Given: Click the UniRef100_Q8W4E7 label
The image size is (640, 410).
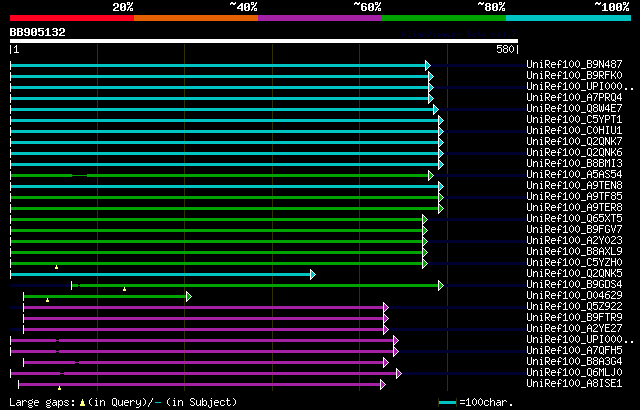Looking at the screenshot, I should pyautogui.click(x=574, y=109).
